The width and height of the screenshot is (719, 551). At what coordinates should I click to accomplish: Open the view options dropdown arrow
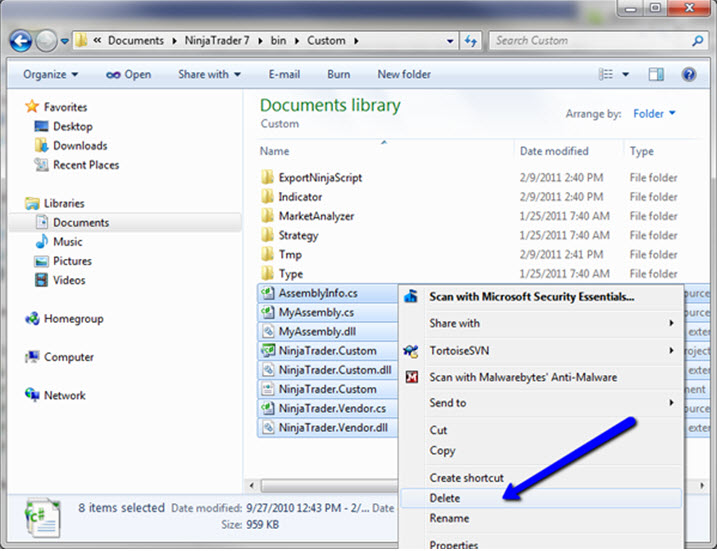[x=625, y=75]
